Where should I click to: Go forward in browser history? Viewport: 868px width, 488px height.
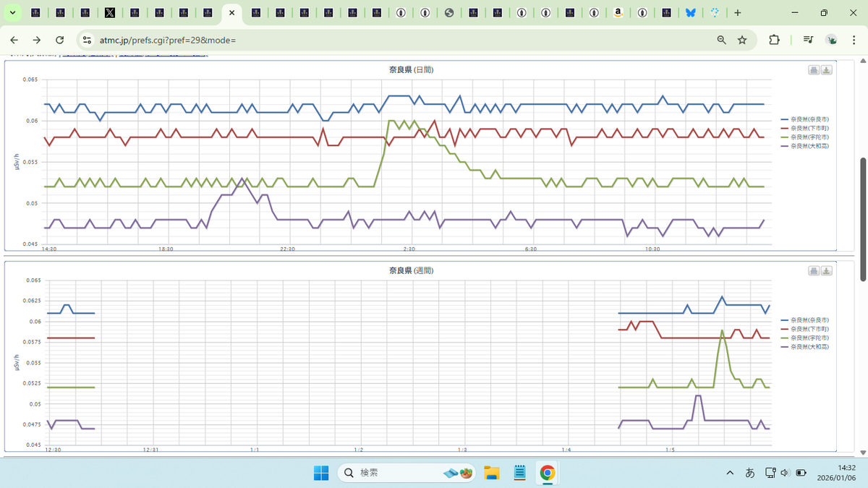(37, 40)
